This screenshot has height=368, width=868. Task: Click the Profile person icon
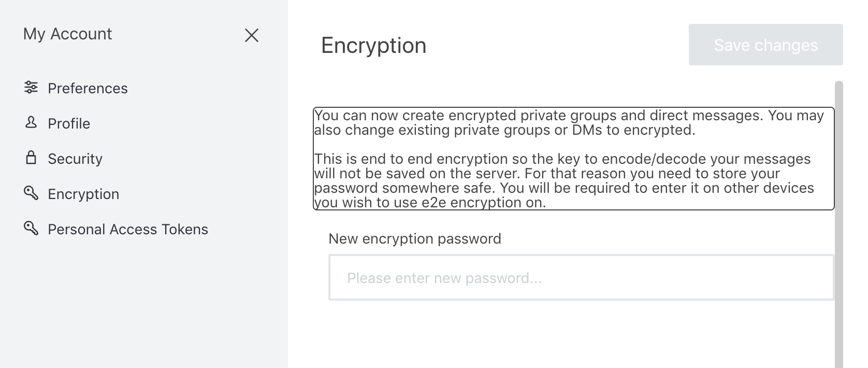point(31,123)
